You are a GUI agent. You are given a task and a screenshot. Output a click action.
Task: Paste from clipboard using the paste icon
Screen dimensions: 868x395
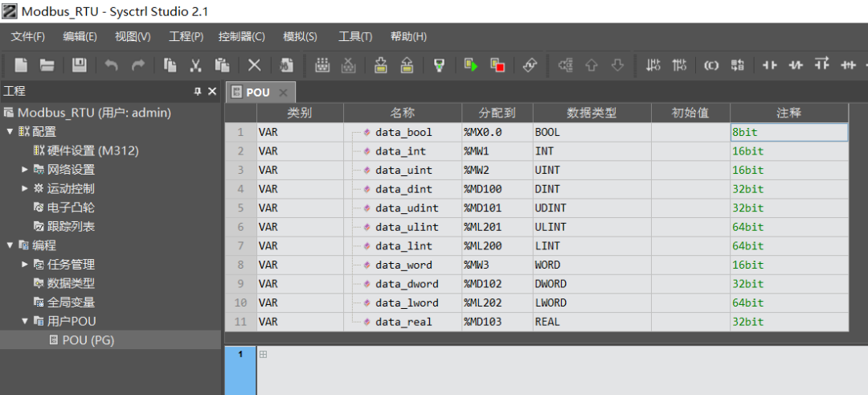coord(222,65)
